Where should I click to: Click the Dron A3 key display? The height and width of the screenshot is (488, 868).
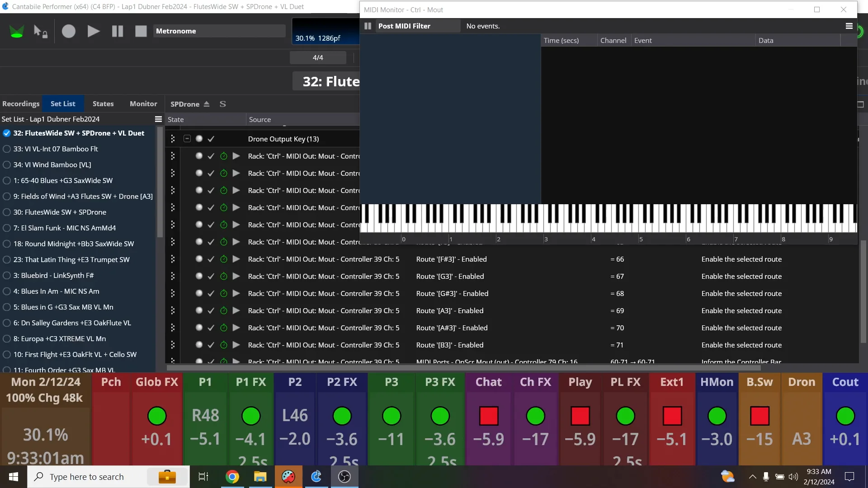[x=802, y=439]
